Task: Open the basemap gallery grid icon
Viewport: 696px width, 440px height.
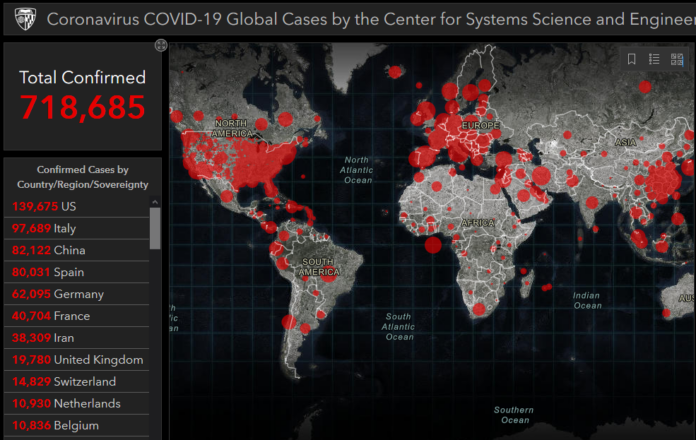Action: tap(677, 59)
